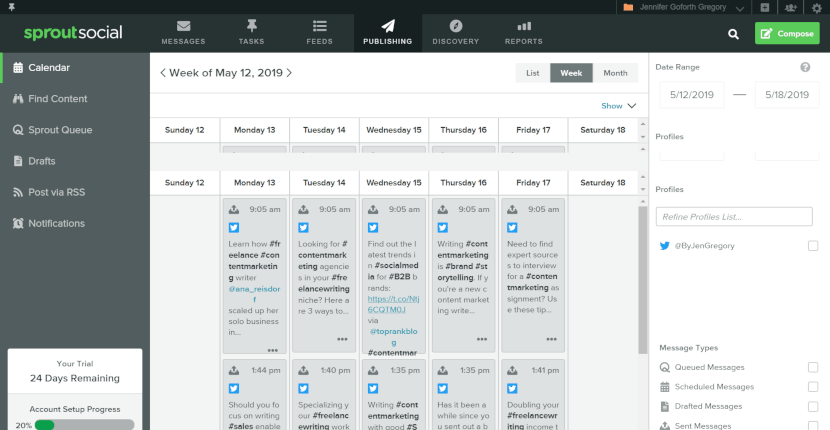
Task: Click the Twitter icon on Friday 1:41 pm post
Action: (512, 389)
